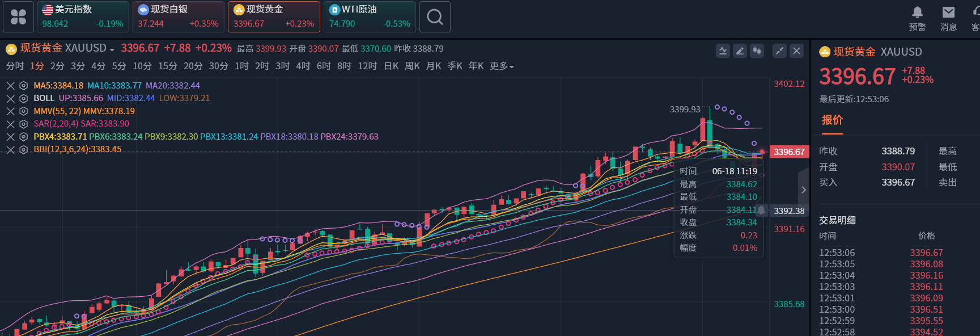The image size is (980, 336).
Task: Collapse chart with shrink arrows icon
Action: point(779,51)
